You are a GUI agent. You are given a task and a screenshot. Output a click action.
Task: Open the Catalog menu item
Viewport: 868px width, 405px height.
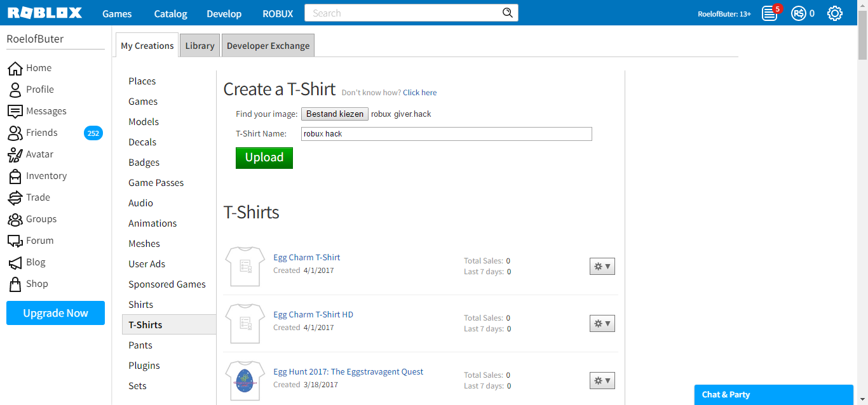pos(170,13)
